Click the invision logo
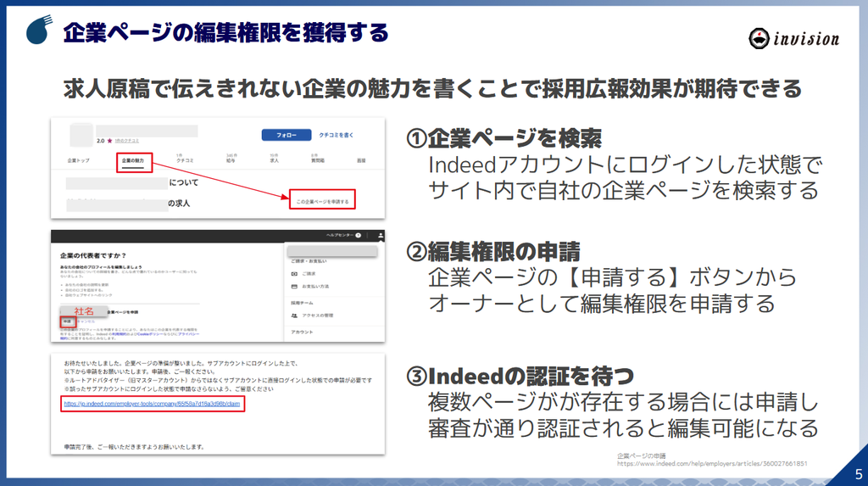Image resolution: width=868 pixels, height=486 pixels. 793,38
